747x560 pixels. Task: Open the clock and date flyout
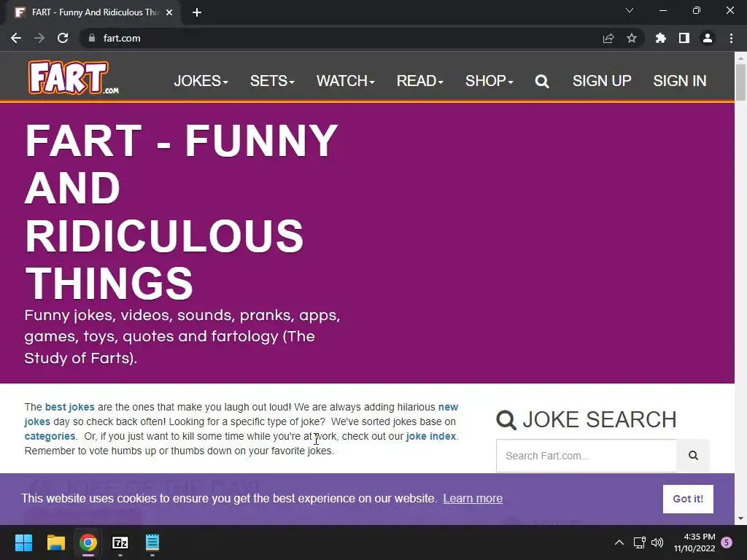tap(694, 542)
